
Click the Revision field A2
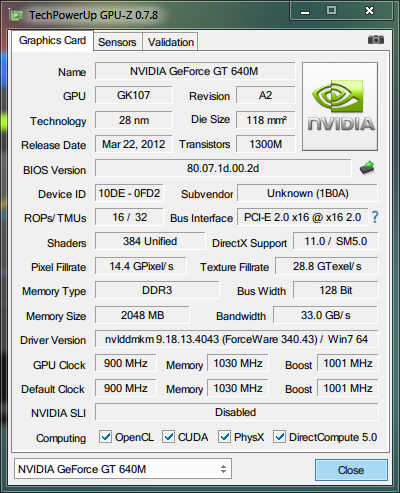point(266,95)
